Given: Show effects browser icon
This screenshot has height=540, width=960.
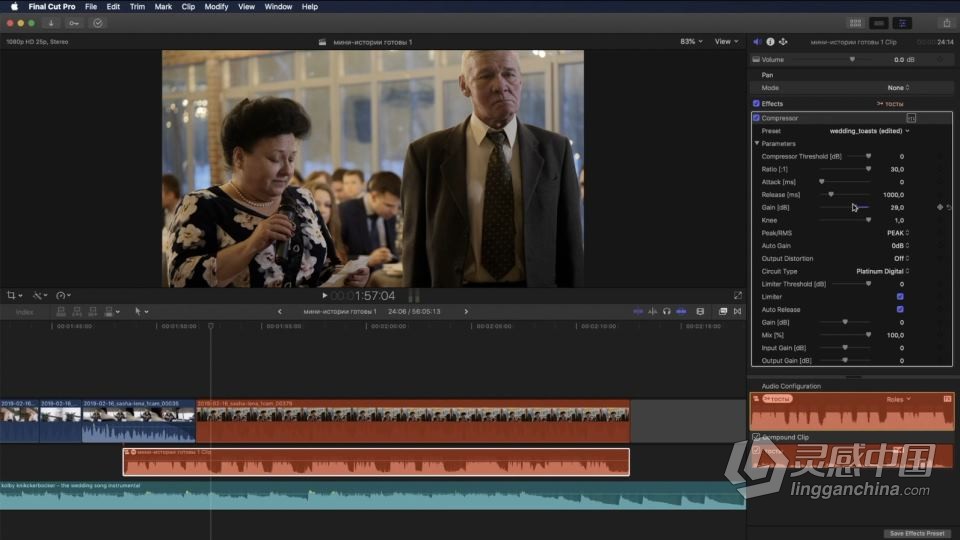Looking at the screenshot, I should 723,312.
